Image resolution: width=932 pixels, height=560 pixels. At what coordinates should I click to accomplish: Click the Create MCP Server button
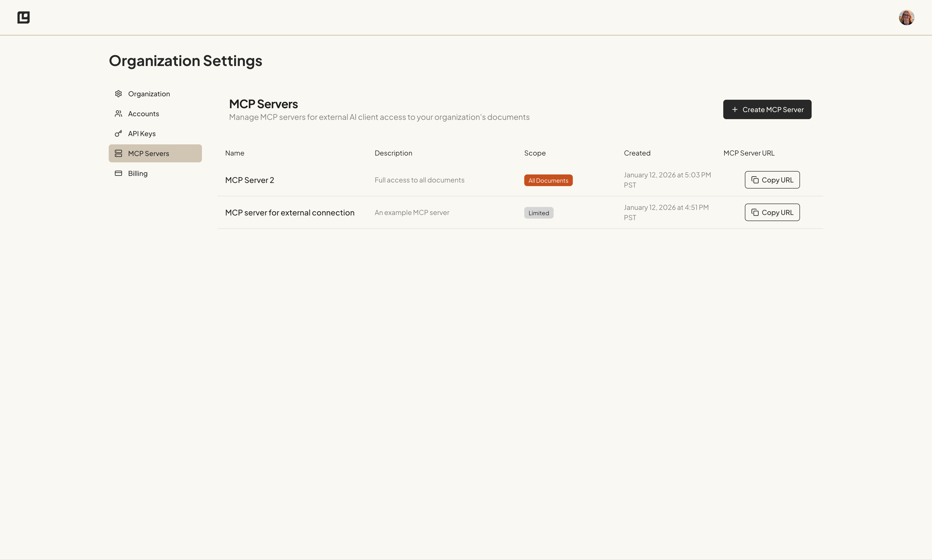click(767, 109)
